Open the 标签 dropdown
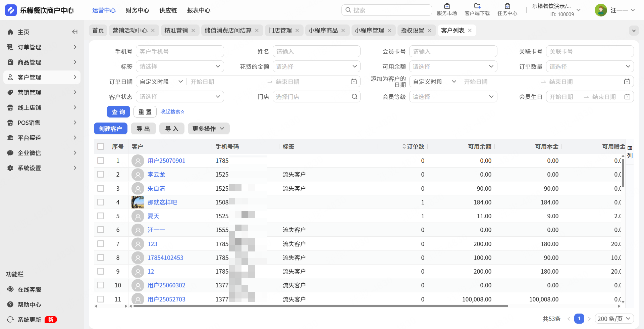 tap(180, 66)
